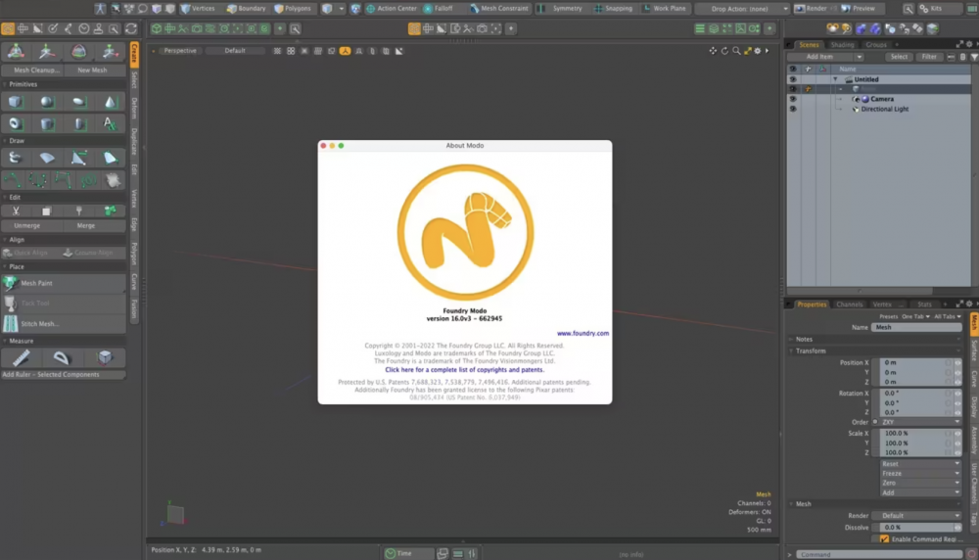Open the Freeze transform dropdown
This screenshot has width=979, height=560.
(920, 473)
